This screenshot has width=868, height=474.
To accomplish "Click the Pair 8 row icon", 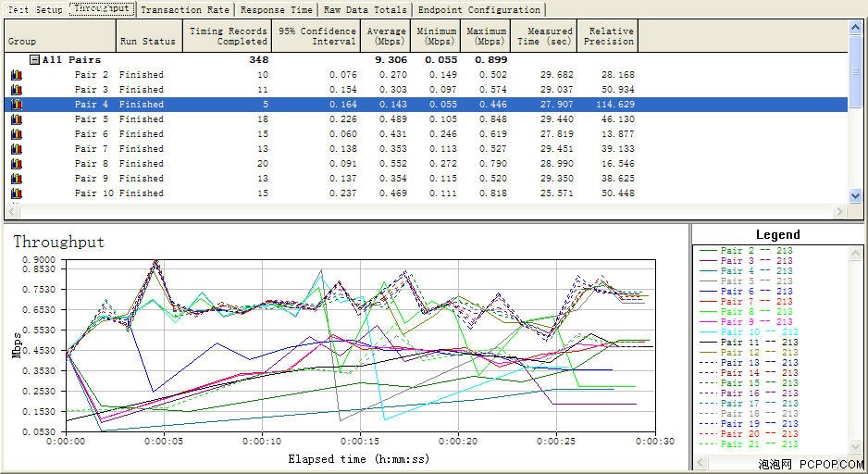I will [17, 164].
